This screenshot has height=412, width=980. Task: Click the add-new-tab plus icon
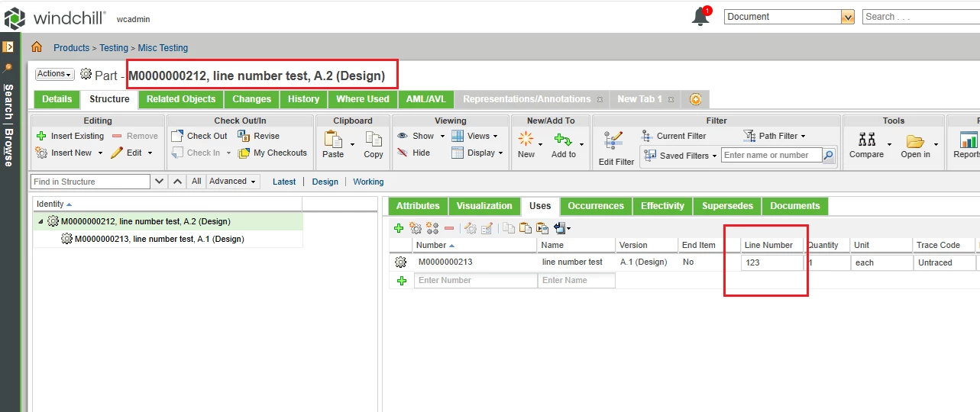coord(695,99)
